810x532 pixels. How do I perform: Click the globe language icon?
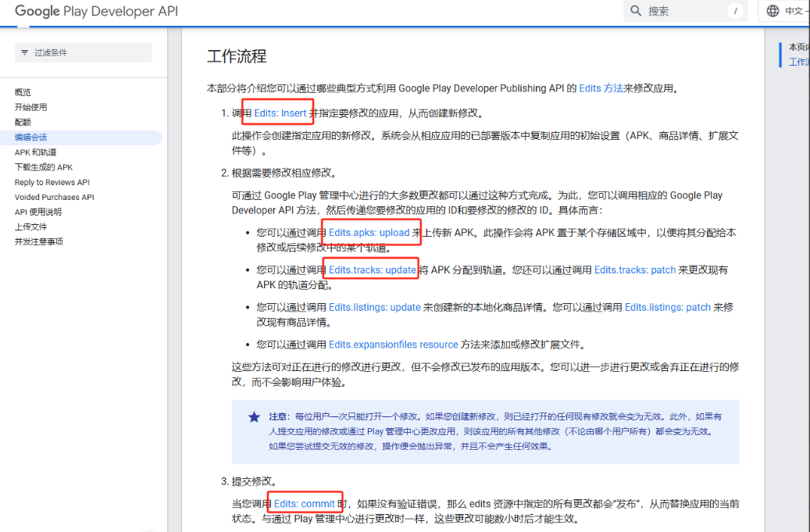(773, 11)
